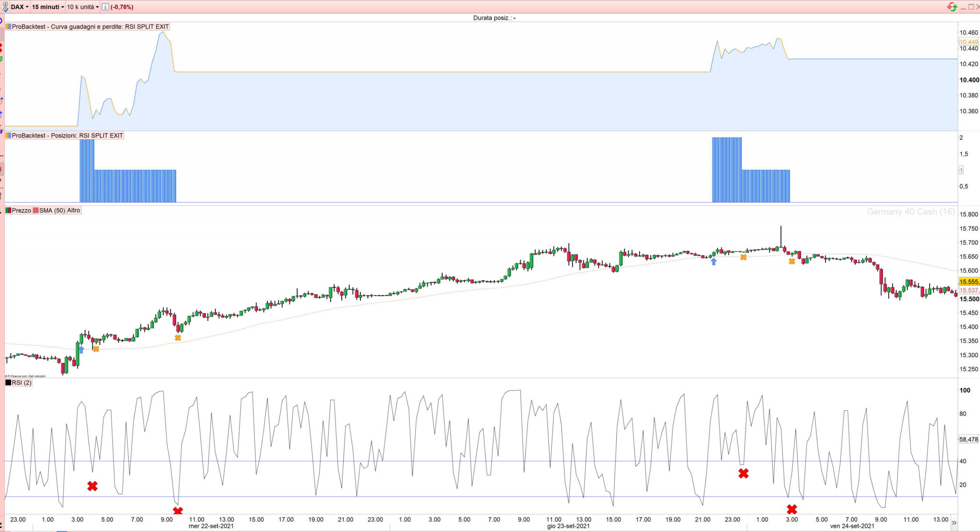
Task: Click the blue entry arrow near 21.00
Action: (713, 261)
